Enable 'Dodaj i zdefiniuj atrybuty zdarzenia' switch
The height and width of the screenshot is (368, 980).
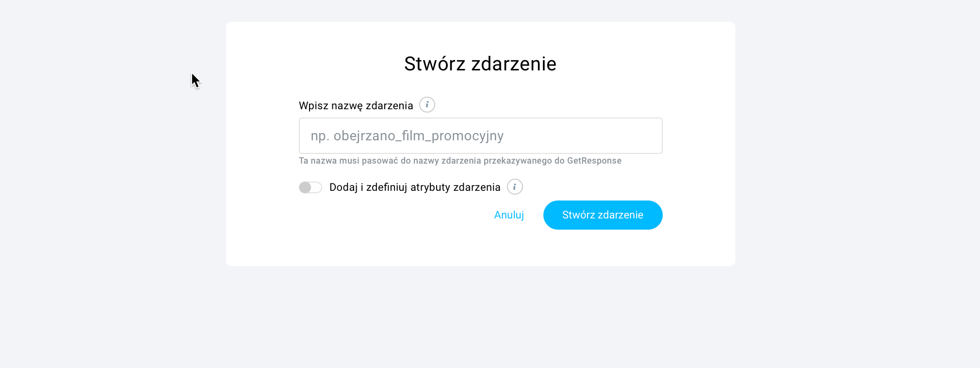click(x=310, y=187)
